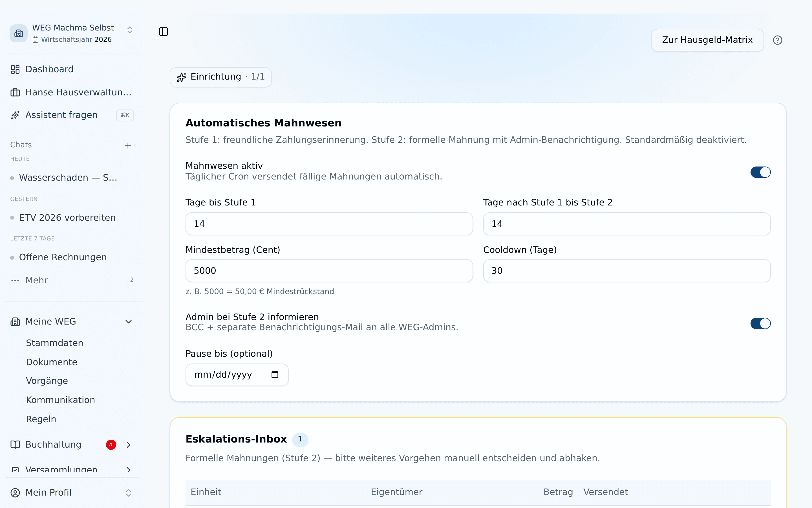Click the Cooldown (Tage) field
The height and width of the screenshot is (508, 812).
626,270
